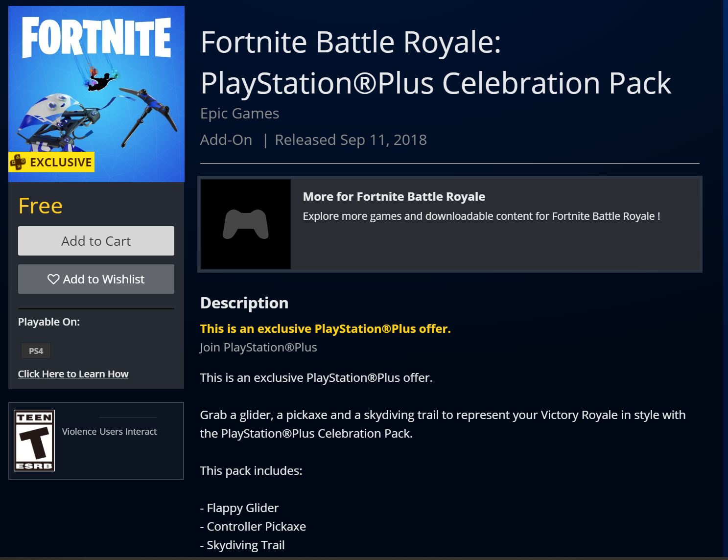Click the Free price label
Screen dimensions: 728x560
pyautogui.click(x=41, y=206)
